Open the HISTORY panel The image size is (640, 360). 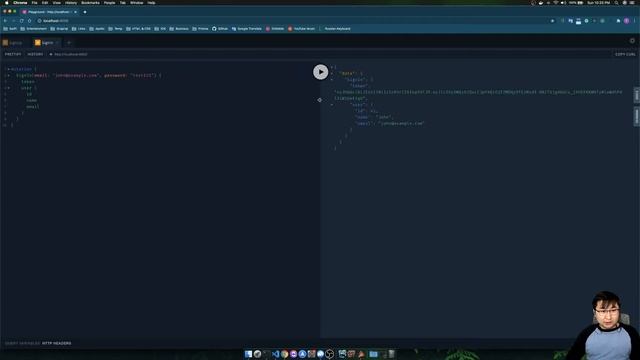pyautogui.click(x=35, y=54)
